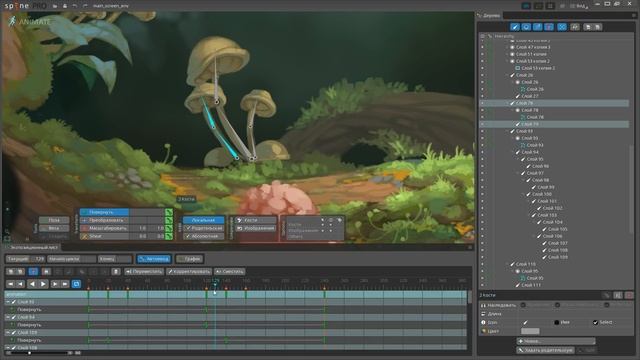Play animation forward
The width and height of the screenshot is (640, 360).
(x=43, y=284)
